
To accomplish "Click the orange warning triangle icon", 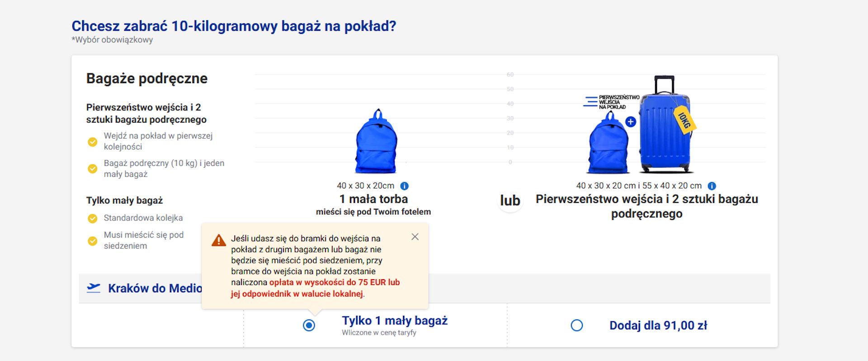I will (219, 240).
